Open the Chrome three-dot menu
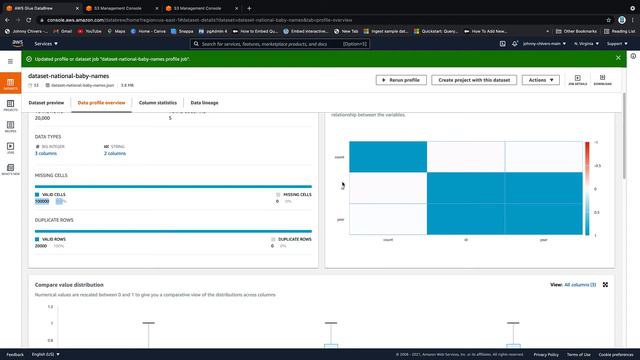Screen dimensions: 640x360 point(633,20)
